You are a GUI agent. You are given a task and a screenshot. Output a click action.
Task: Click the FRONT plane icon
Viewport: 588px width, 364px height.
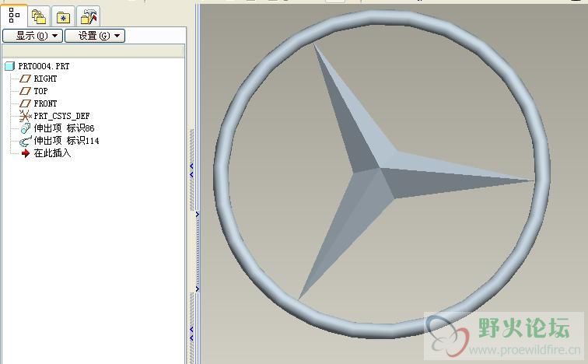25,103
